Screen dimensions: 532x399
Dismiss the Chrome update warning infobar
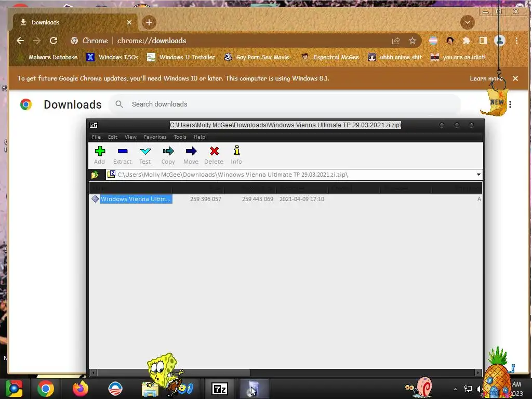tap(515, 78)
